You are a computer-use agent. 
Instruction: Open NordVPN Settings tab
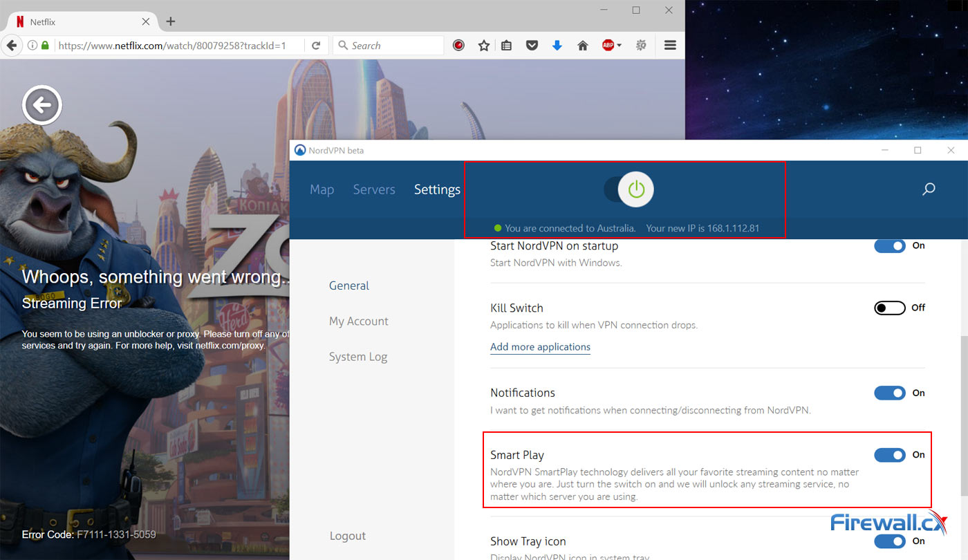coord(437,189)
